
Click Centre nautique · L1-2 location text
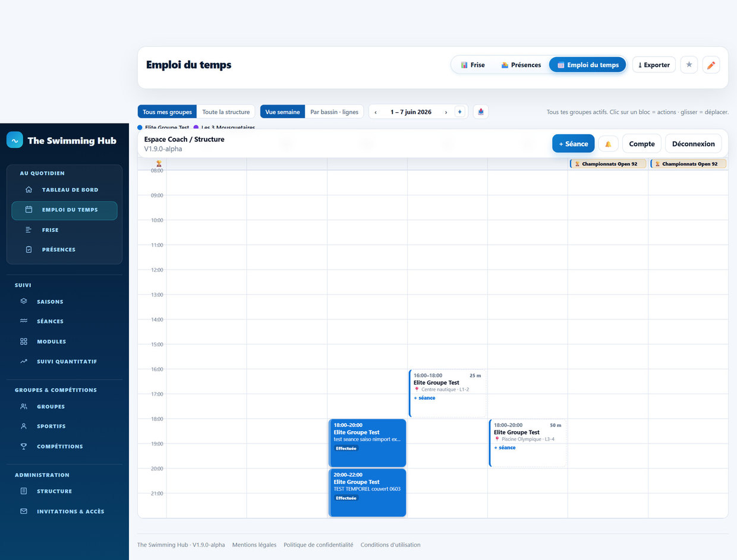coord(445,390)
